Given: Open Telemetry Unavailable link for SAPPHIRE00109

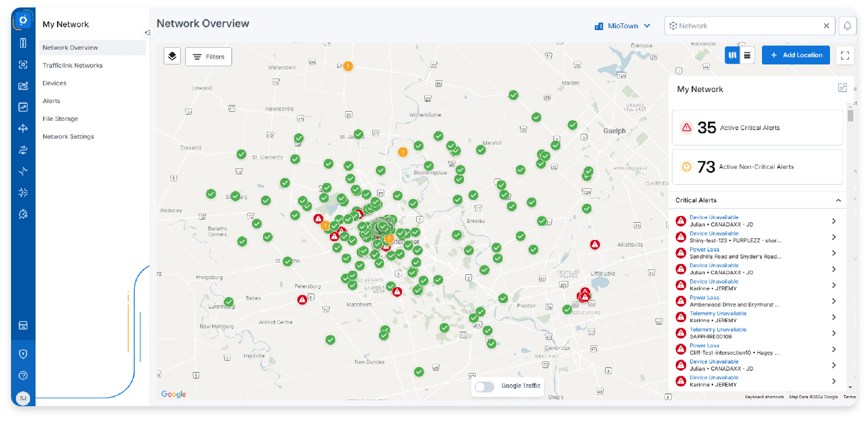Looking at the screenshot, I should click(718, 330).
